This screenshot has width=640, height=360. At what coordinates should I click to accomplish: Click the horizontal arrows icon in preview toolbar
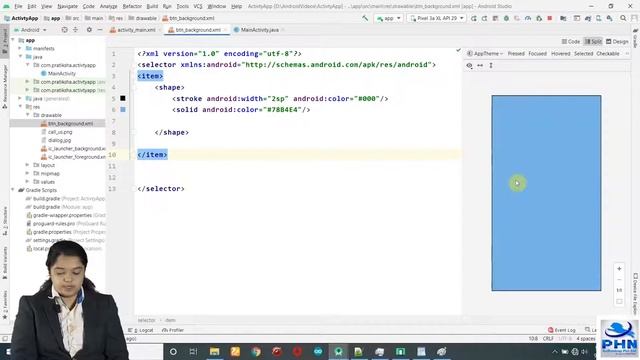(x=480, y=65)
